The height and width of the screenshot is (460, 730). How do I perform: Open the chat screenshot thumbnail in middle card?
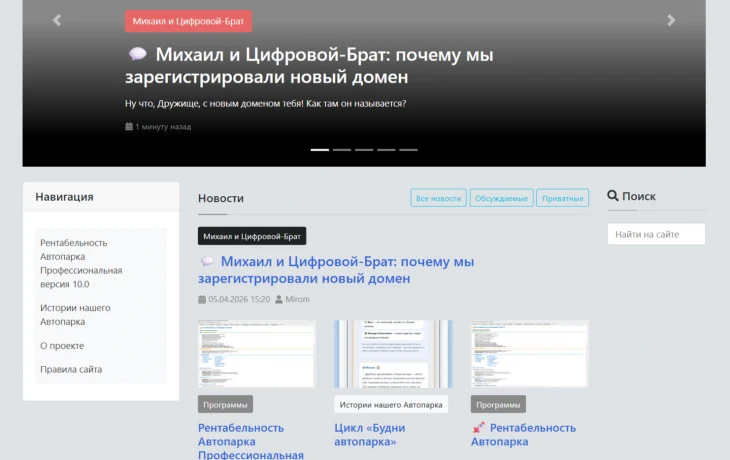(x=393, y=353)
